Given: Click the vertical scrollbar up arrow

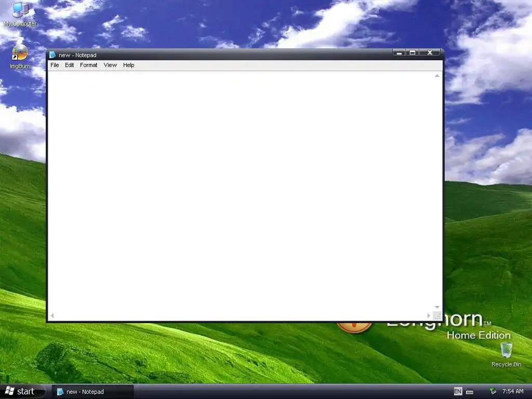Looking at the screenshot, I should pos(437,76).
